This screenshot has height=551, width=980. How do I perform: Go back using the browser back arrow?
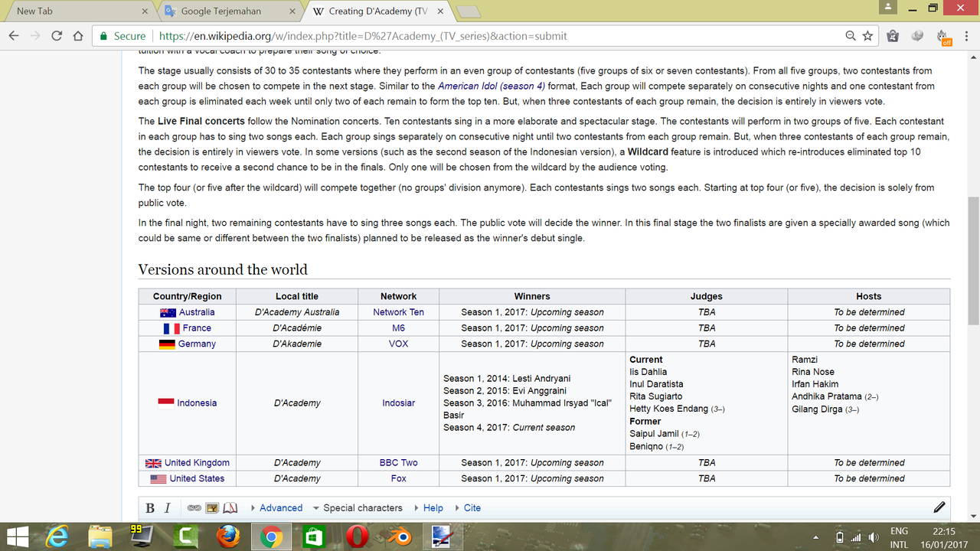pyautogui.click(x=14, y=36)
